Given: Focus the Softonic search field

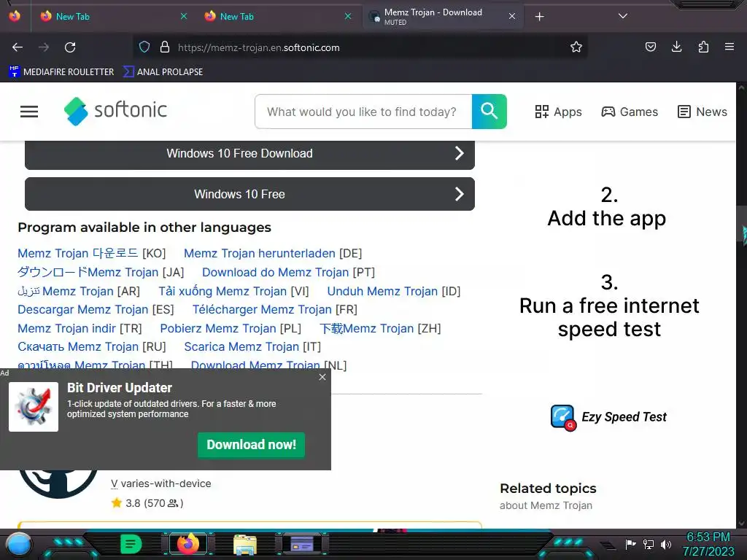Looking at the screenshot, I should 363,112.
